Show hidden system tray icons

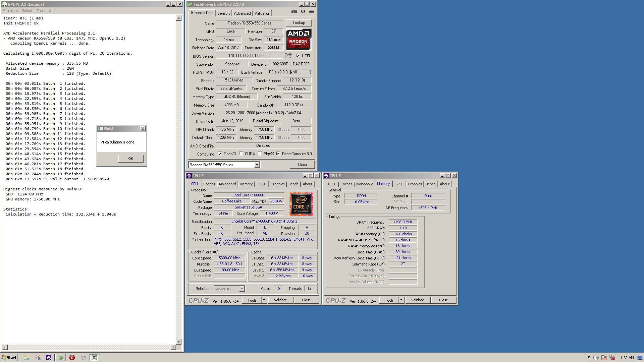(x=589, y=358)
